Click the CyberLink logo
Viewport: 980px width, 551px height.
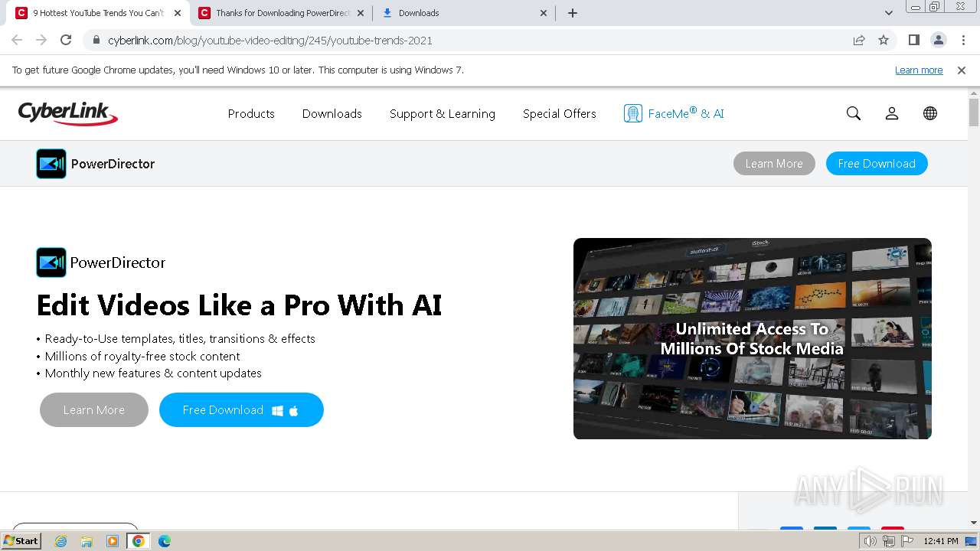[x=67, y=113]
